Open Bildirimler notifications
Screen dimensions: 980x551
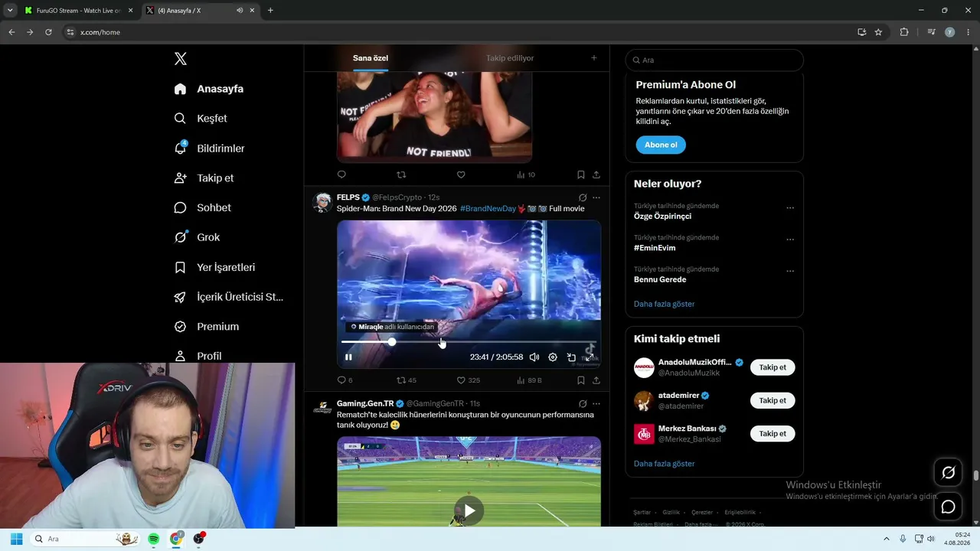(x=209, y=148)
